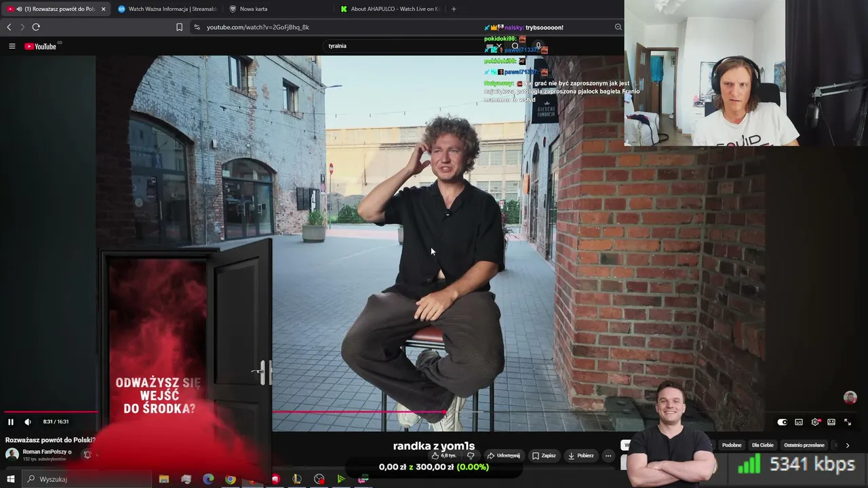Toggle subtitles in the video player
The width and height of the screenshot is (868, 488).
click(x=799, y=422)
